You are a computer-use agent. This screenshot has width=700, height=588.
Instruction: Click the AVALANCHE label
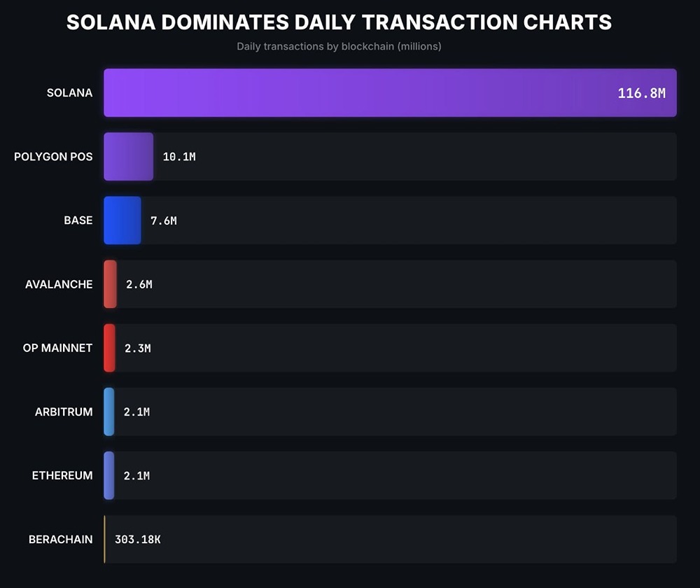[59, 284]
